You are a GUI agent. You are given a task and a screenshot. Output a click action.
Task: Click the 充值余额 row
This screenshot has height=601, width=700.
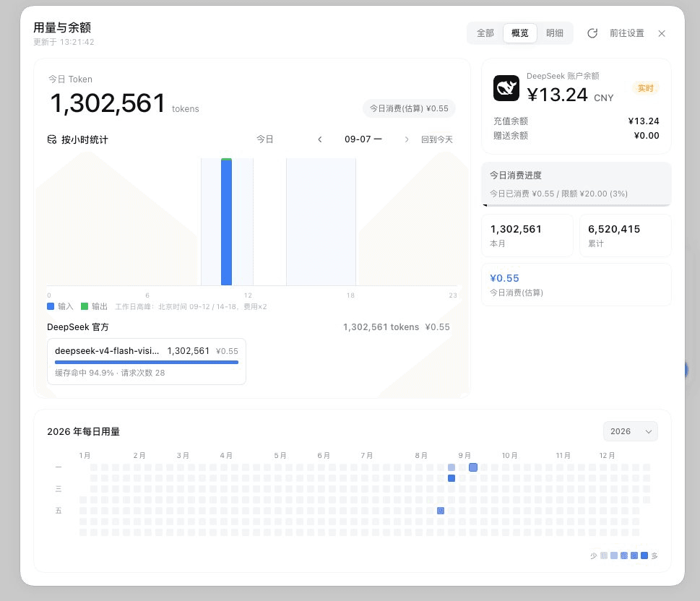point(576,121)
